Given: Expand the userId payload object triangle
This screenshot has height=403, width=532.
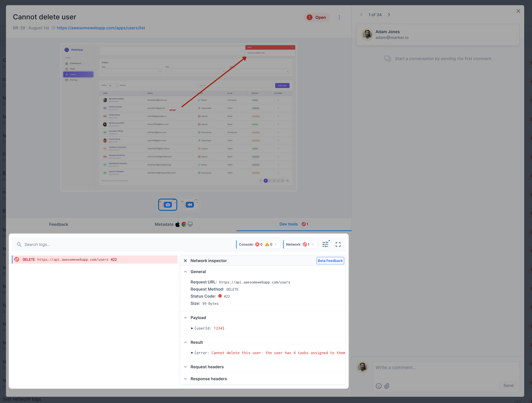Looking at the screenshot, I should [192, 328].
